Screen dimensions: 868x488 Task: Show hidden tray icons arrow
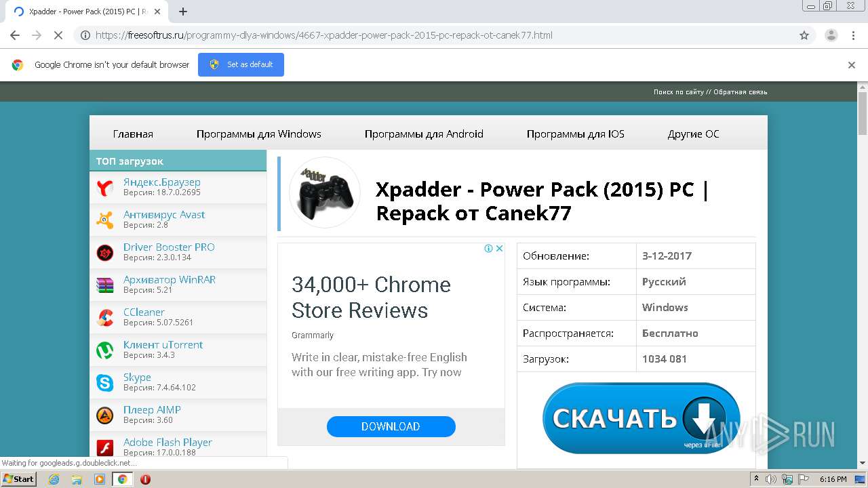coord(755,479)
